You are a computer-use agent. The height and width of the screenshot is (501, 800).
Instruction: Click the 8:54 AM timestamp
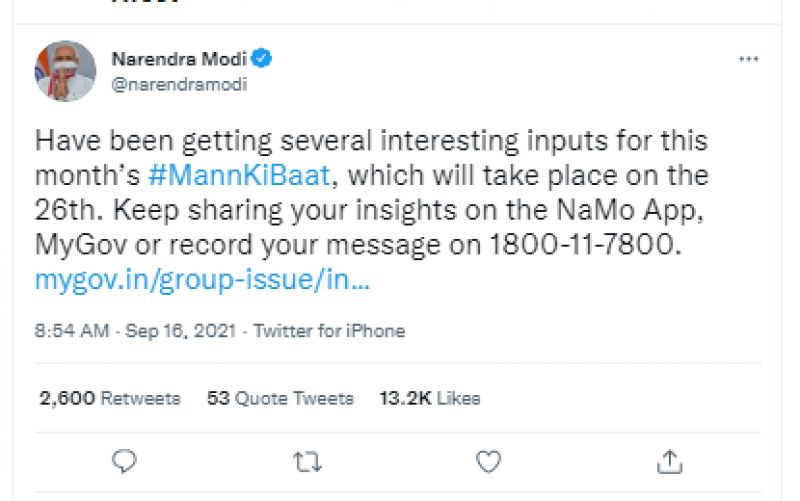coord(70,331)
